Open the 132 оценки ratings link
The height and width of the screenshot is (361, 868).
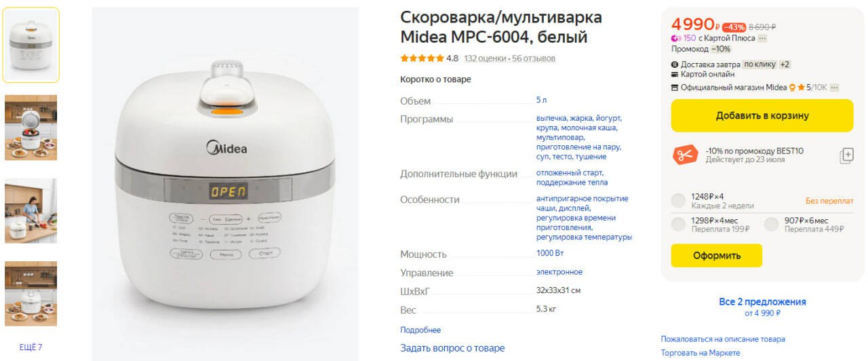(485, 58)
